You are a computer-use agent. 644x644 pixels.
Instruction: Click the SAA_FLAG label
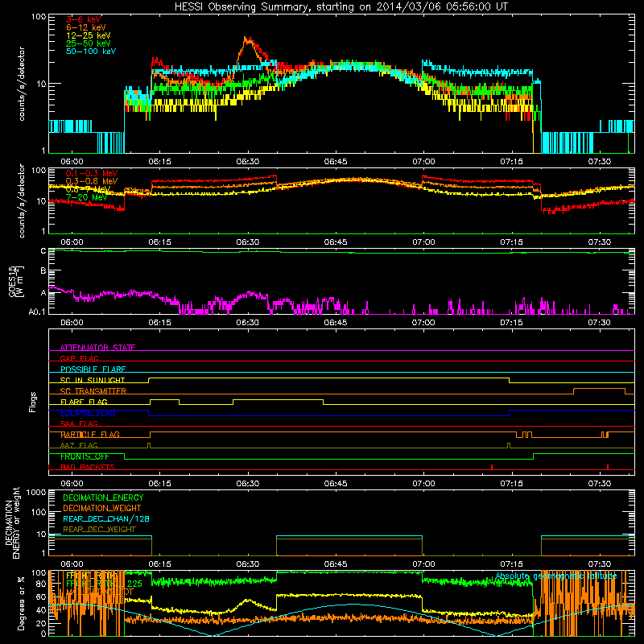coord(79,423)
